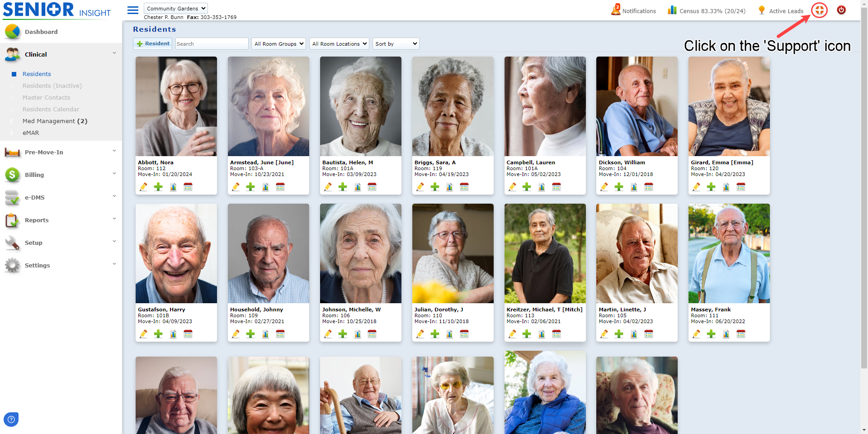Click green plus icon under Armstead, June
This screenshot has width=868, height=434.
pos(250,187)
